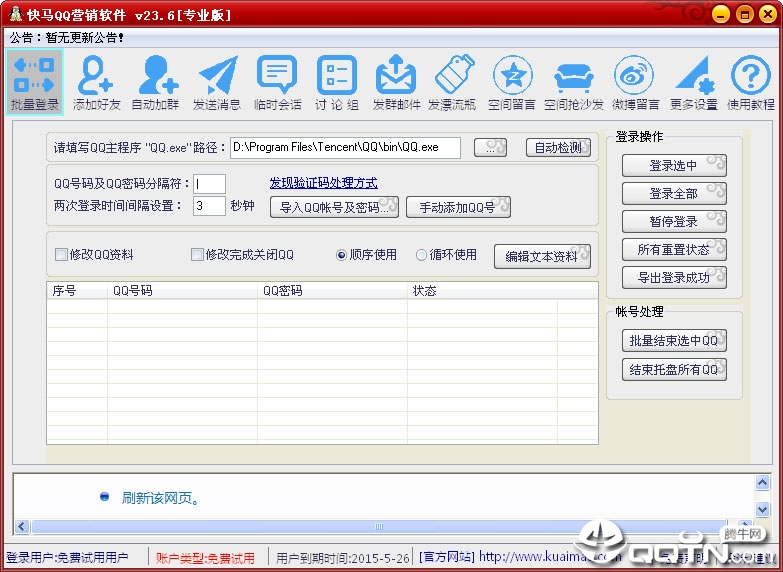
Task: Open the 讨论组 discussion group tool
Action: 337,82
